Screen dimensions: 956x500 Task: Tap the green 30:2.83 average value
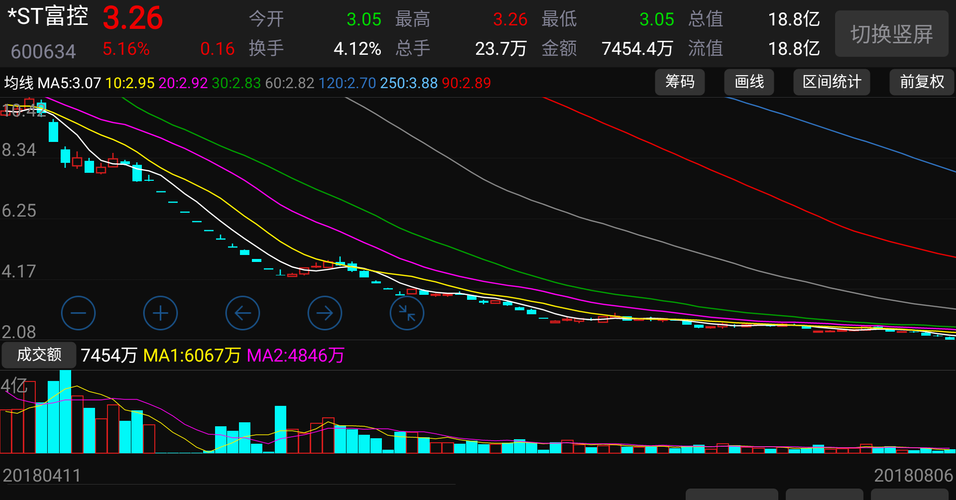[x=237, y=83]
